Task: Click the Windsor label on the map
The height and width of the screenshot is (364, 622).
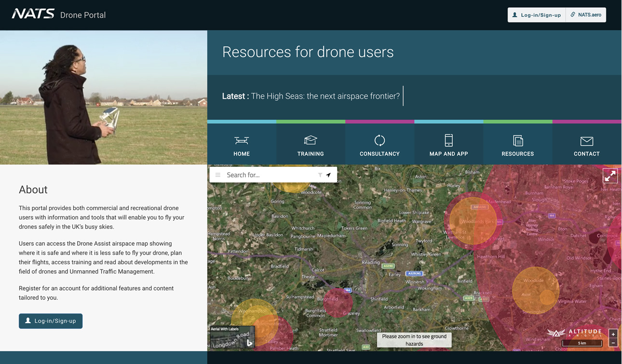Action: click(546, 239)
